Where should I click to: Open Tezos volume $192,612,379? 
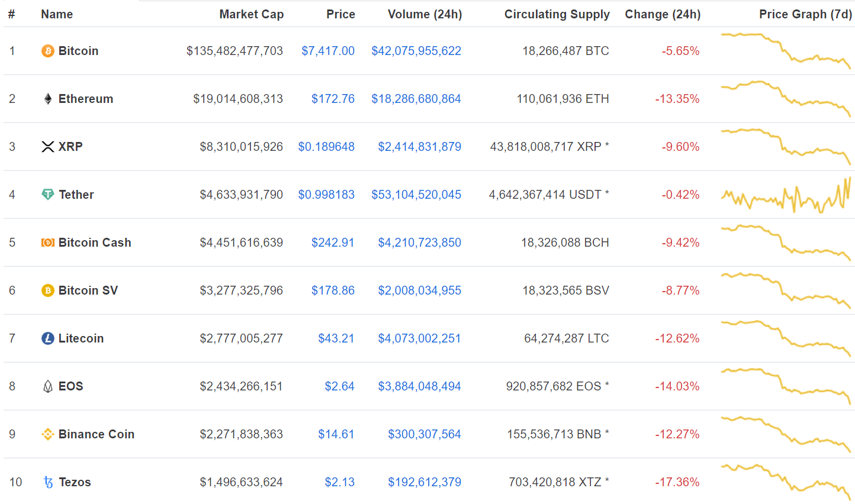click(425, 482)
